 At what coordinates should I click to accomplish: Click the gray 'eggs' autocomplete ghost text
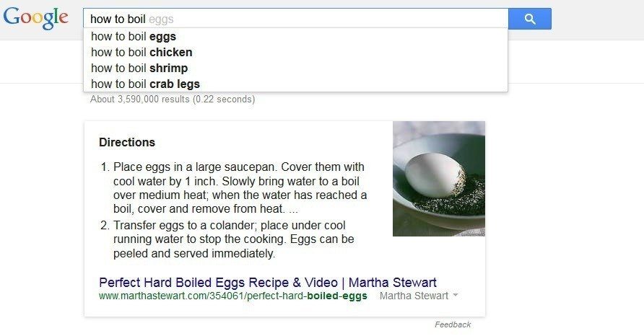point(161,19)
